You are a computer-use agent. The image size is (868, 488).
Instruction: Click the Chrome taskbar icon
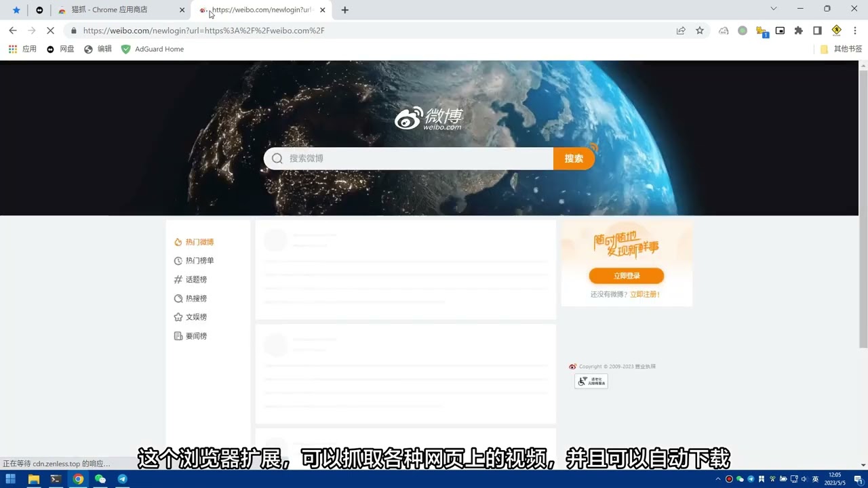coord(78,479)
